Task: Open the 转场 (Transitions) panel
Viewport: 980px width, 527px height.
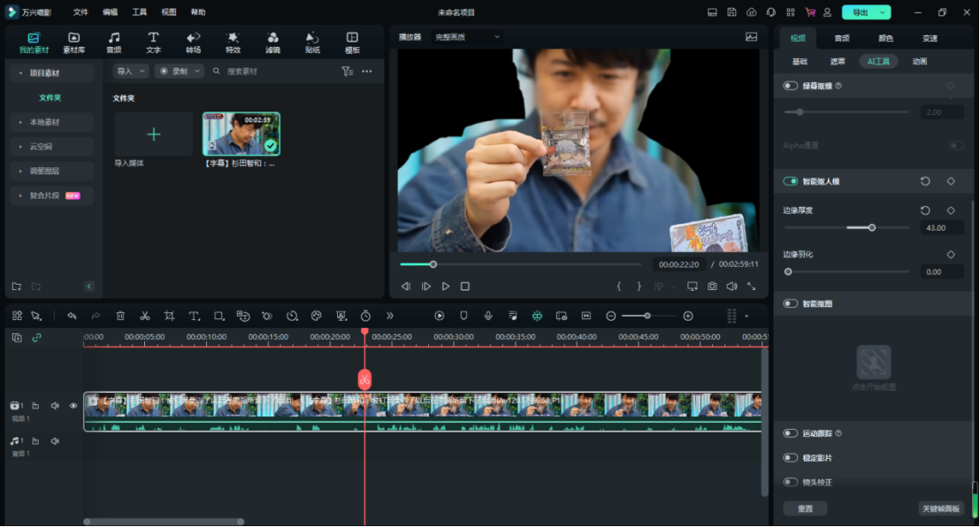Action: (x=193, y=42)
